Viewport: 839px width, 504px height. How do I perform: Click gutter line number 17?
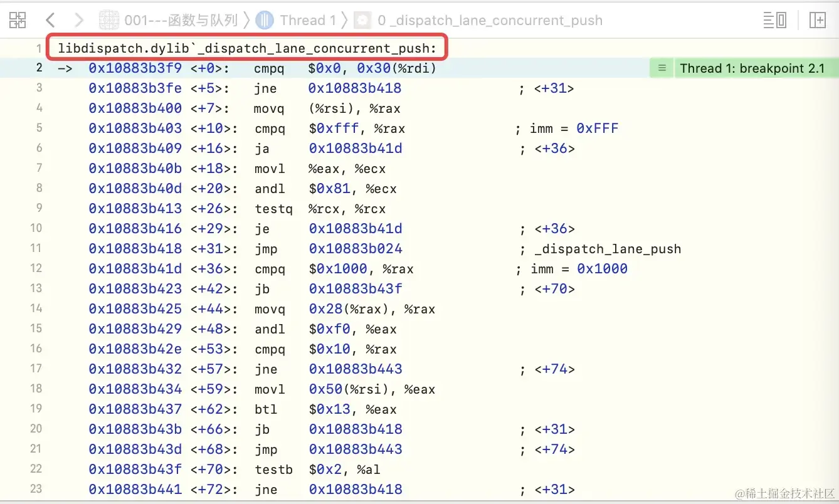click(x=36, y=369)
